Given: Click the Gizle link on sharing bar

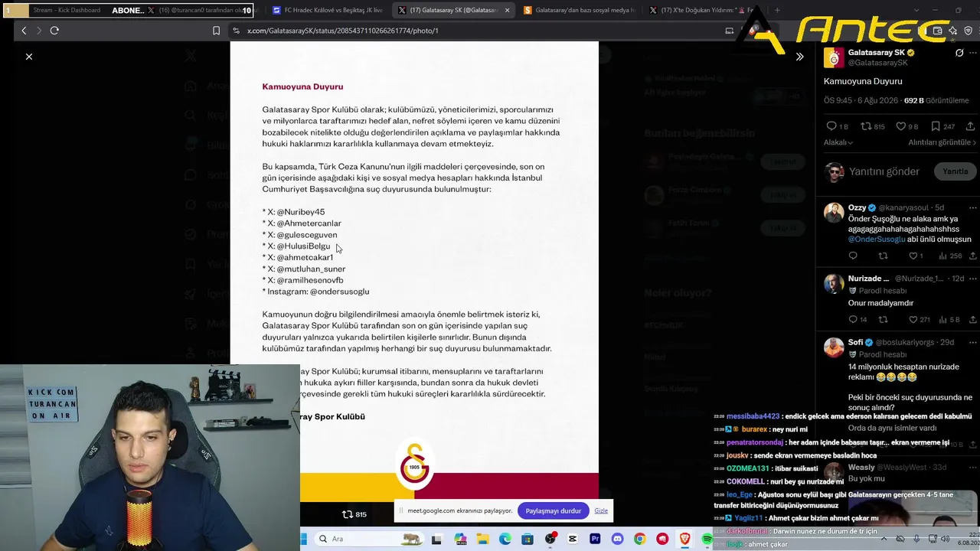Looking at the screenshot, I should click(601, 510).
